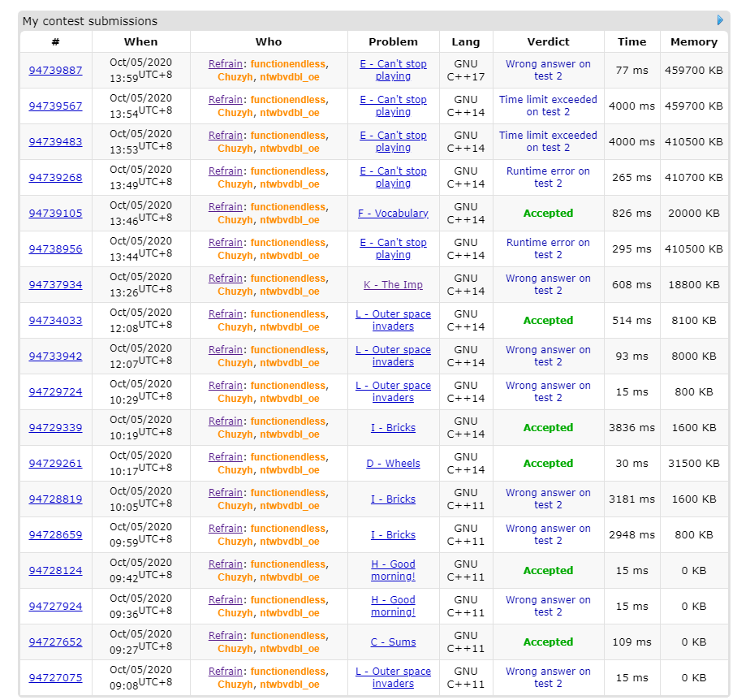Click the Accepted verdict for submission 94729261
Image resolution: width=737 pixels, height=700 pixels.
click(548, 464)
